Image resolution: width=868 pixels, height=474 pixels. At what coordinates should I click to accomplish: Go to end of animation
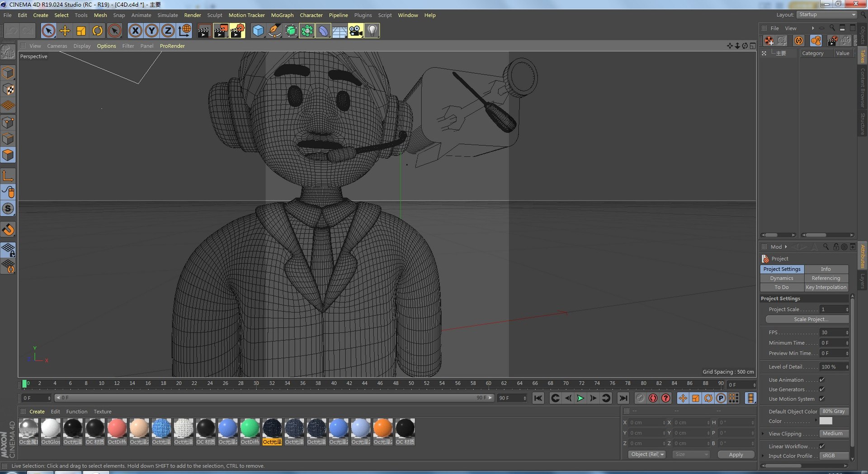click(x=623, y=398)
